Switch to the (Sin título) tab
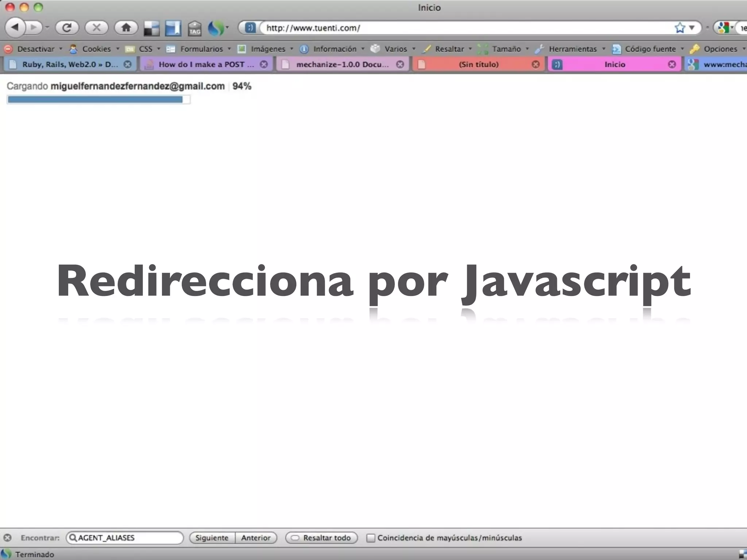The image size is (747, 560). 478,65
